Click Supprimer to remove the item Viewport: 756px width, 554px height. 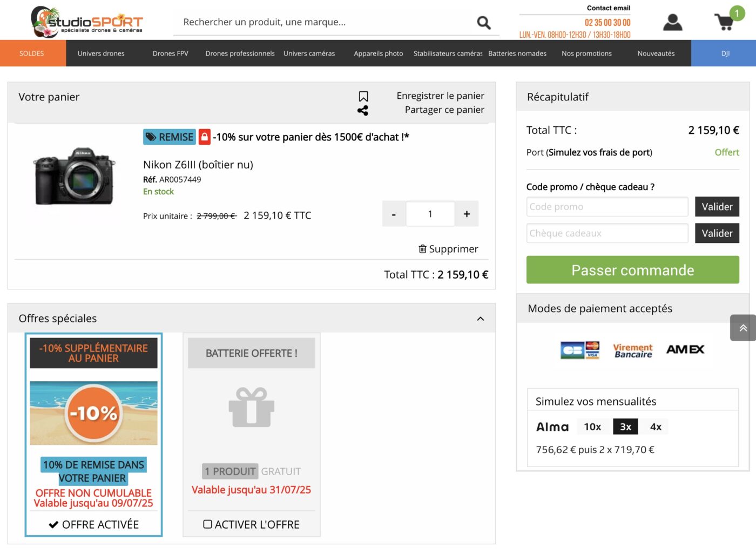point(448,249)
